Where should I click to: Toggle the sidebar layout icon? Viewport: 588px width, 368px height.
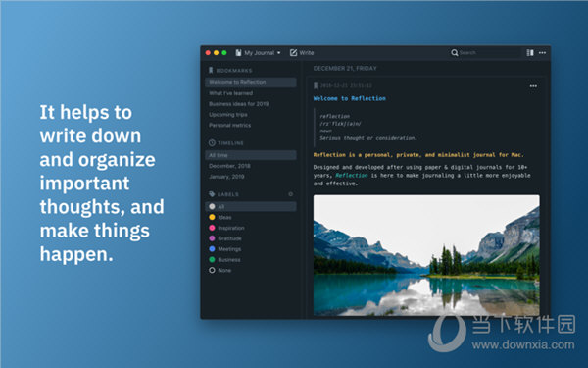point(530,53)
